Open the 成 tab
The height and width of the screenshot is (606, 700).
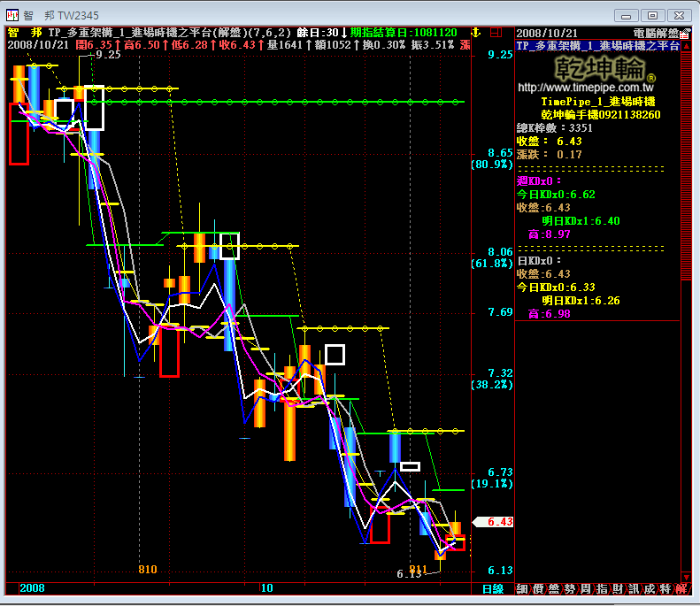tap(650, 588)
